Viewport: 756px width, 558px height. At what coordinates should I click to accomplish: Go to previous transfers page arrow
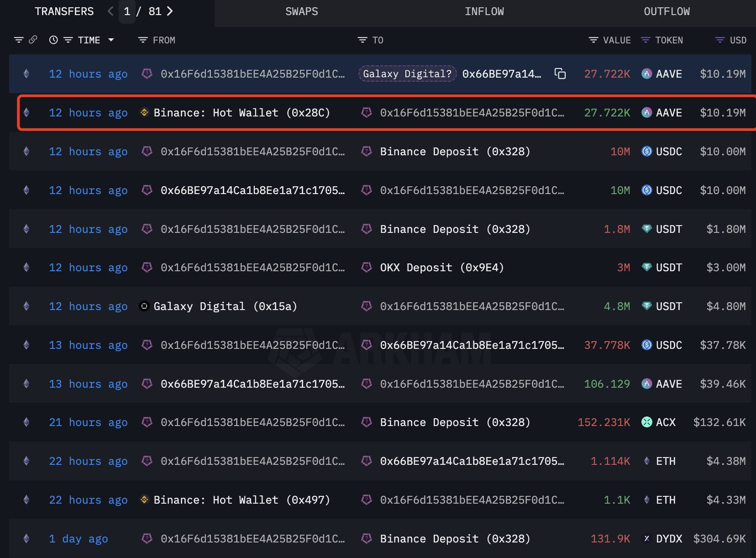[x=110, y=11]
